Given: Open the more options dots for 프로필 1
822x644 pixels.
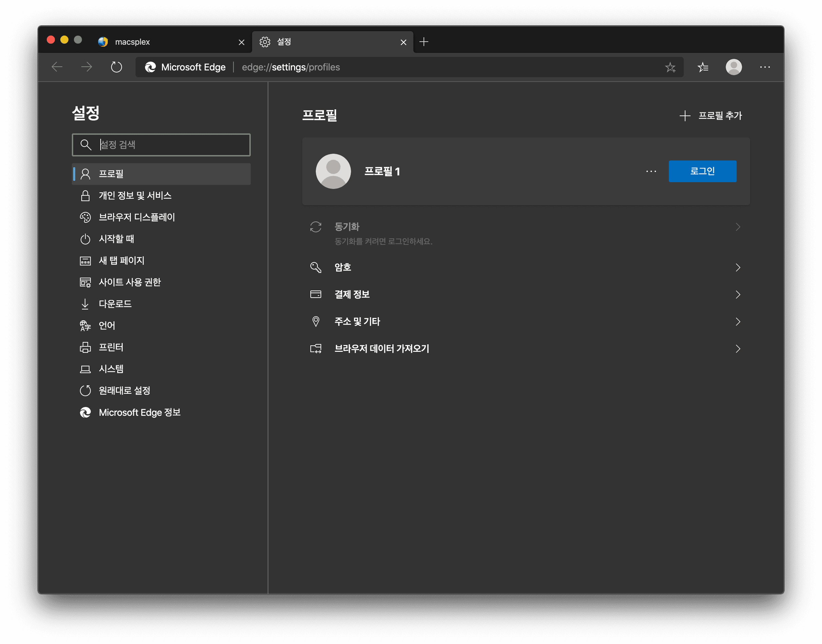Looking at the screenshot, I should [651, 171].
